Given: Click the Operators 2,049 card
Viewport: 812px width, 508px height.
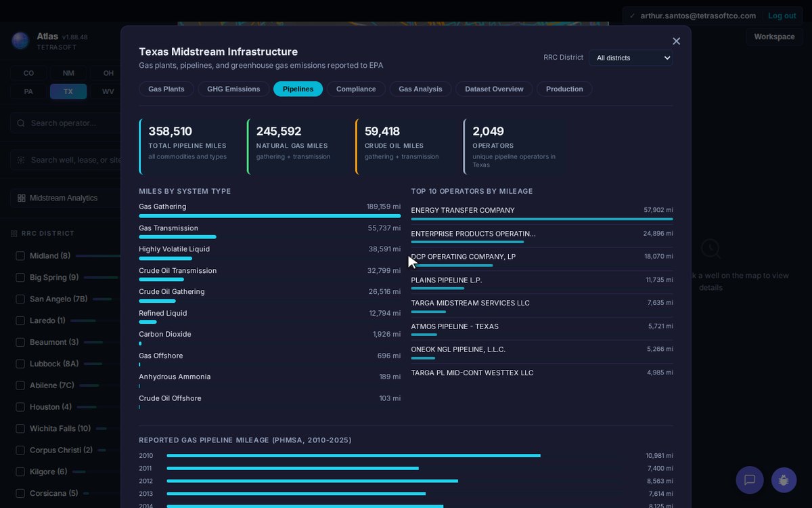Looking at the screenshot, I should (x=513, y=147).
